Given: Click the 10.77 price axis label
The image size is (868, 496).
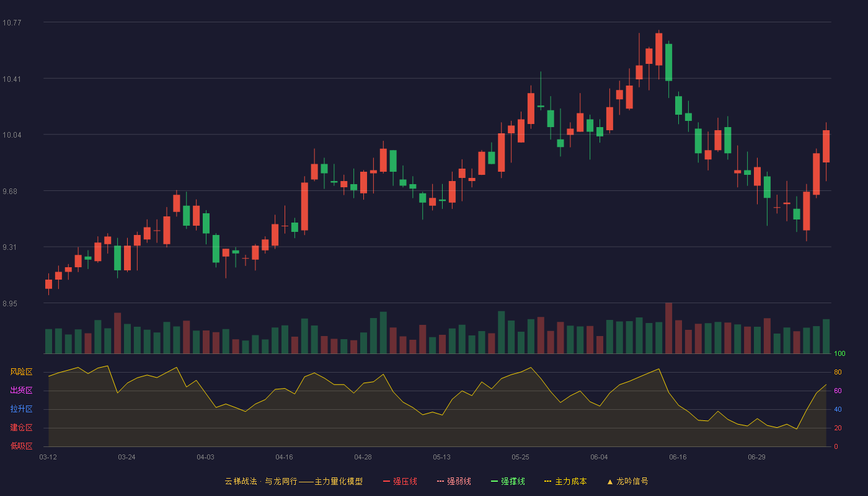Looking at the screenshot, I should [12, 23].
